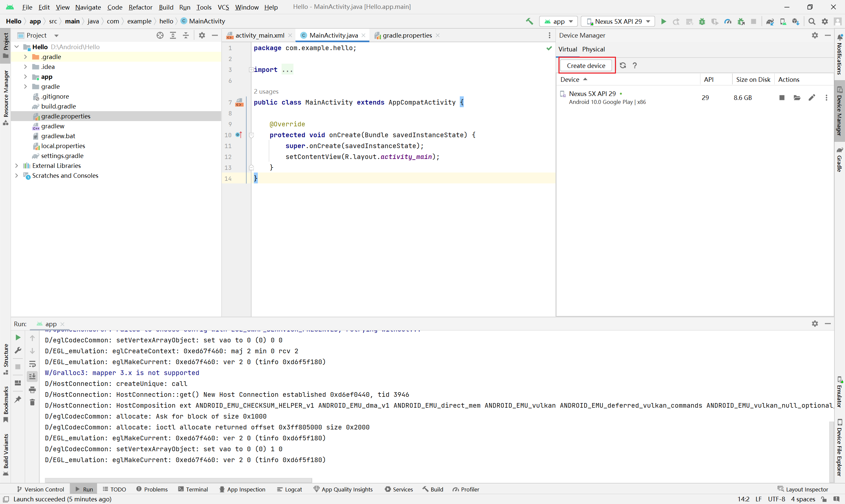Click the Create device button

tap(586, 66)
